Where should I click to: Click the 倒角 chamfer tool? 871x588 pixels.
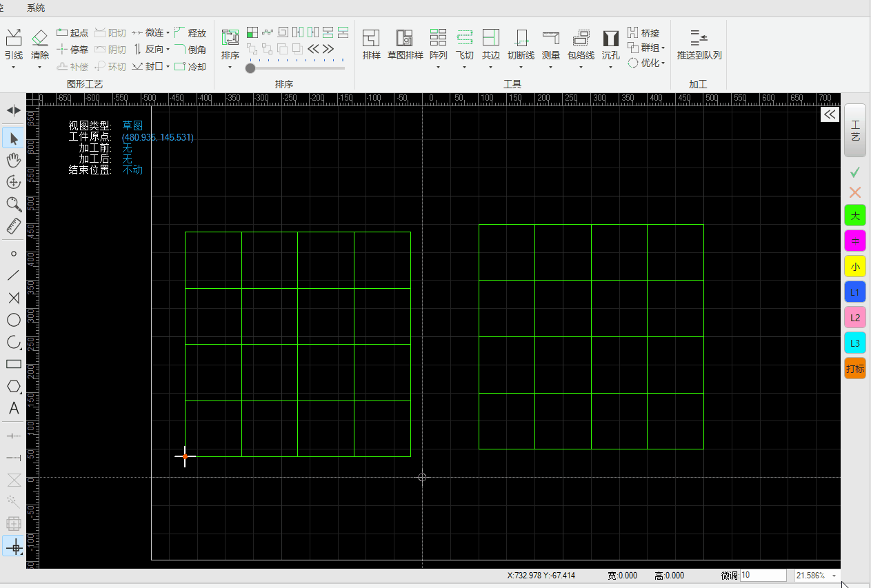(190, 49)
